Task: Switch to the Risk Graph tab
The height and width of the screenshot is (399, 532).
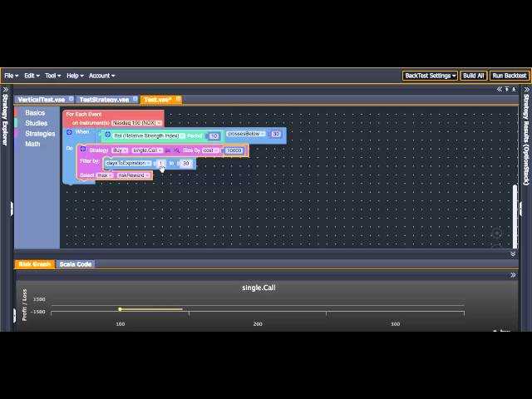Action: 34,264
